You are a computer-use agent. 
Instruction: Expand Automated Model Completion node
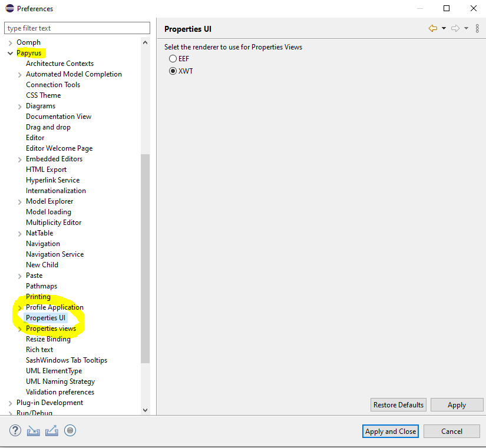[19, 75]
